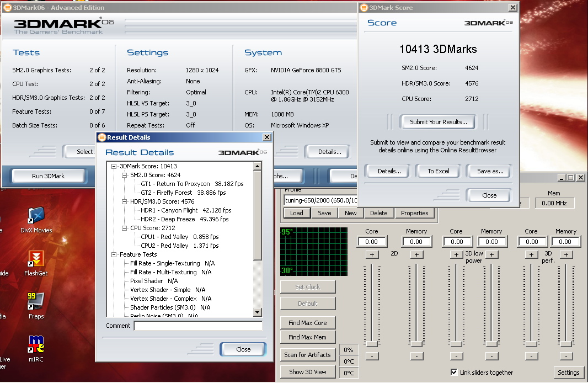Increase 3D perf Memory with plus button
The width and height of the screenshot is (588, 383).
[566, 255]
